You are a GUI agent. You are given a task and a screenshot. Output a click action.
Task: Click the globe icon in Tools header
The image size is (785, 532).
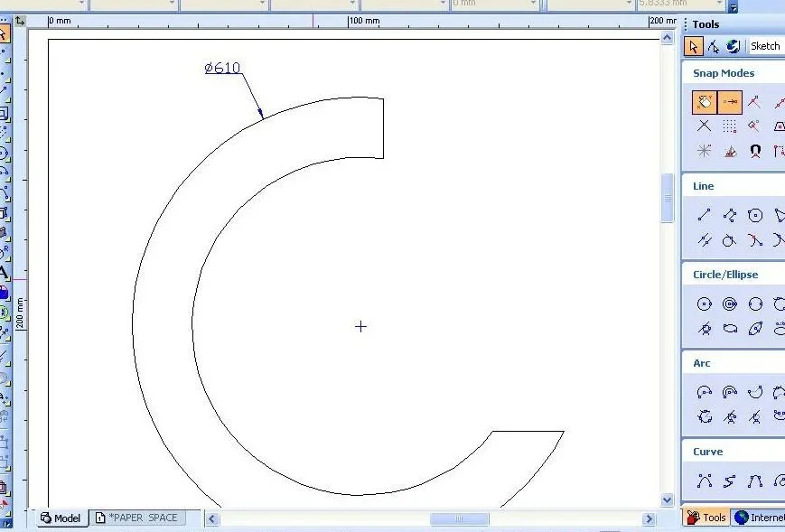(733, 47)
